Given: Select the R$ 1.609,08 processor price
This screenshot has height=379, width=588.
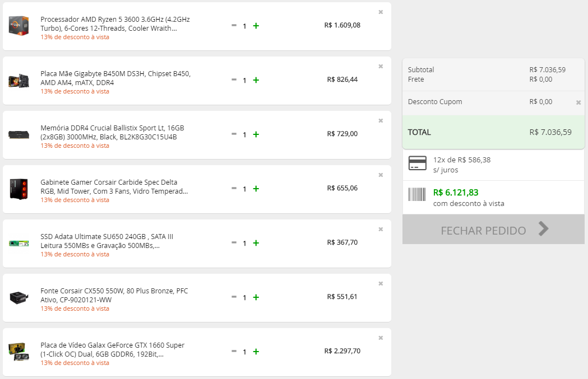Looking at the screenshot, I should click(x=342, y=25).
